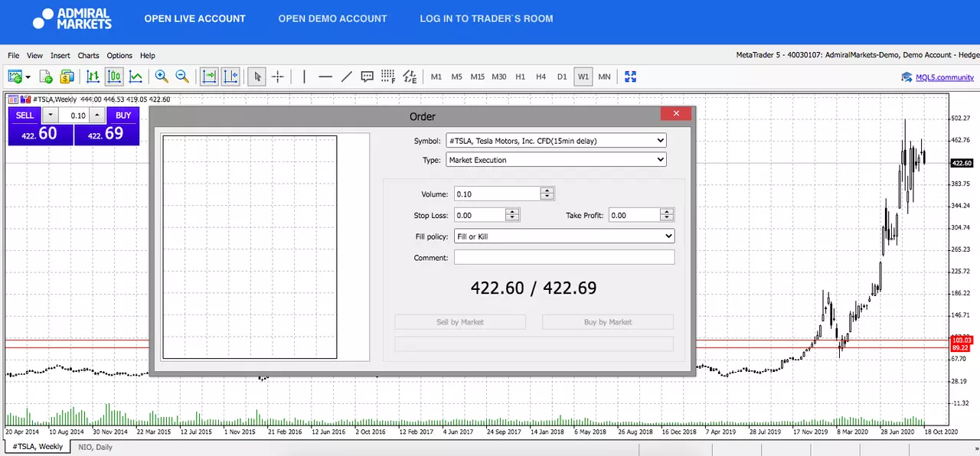This screenshot has height=456, width=980.
Task: Open the Insert menu
Action: click(60, 55)
